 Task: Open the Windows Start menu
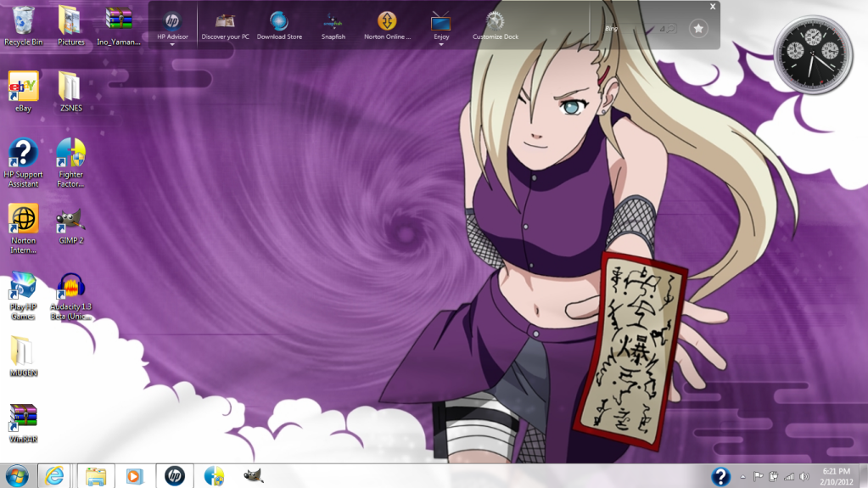17,476
